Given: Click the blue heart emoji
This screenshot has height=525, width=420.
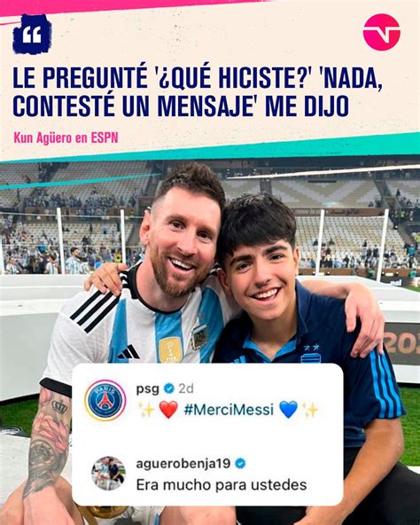Looking at the screenshot, I should pos(288,410).
